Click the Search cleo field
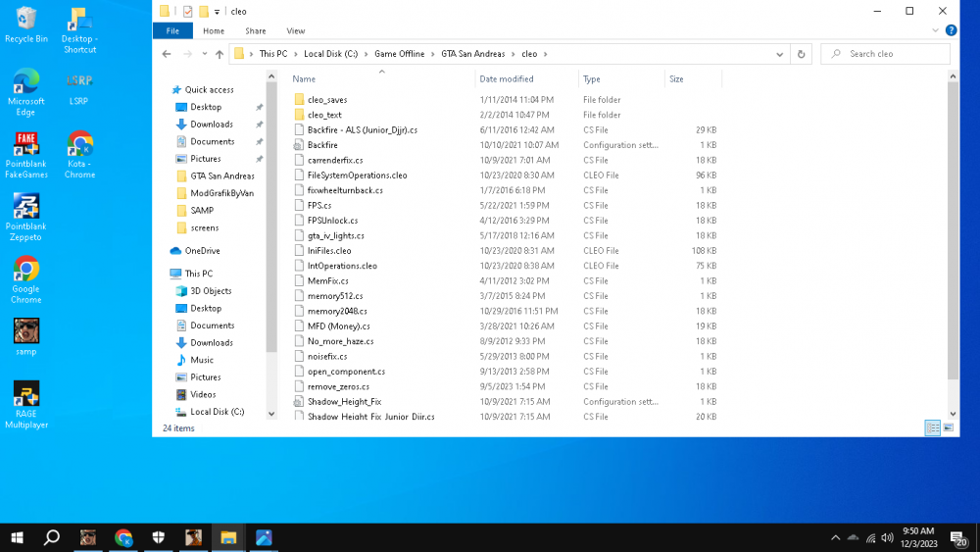Viewport: 980px width, 552px height. pyautogui.click(x=885, y=54)
